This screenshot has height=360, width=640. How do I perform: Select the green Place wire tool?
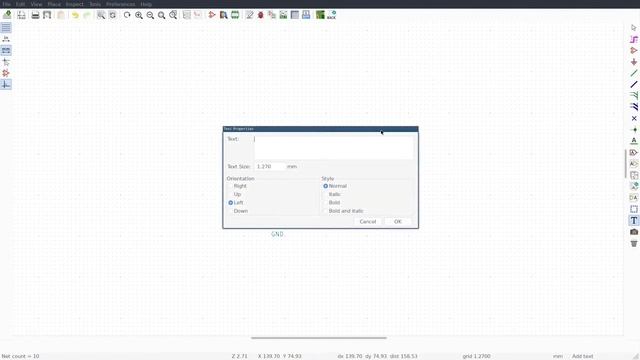(634, 73)
